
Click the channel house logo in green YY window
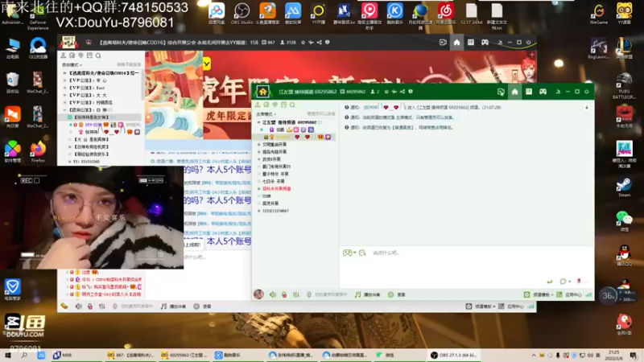coord(263,92)
